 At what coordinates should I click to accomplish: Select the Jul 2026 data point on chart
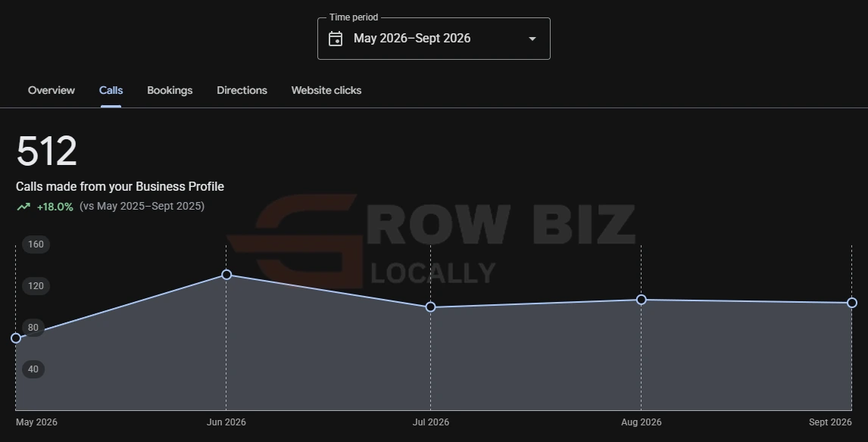tap(431, 307)
